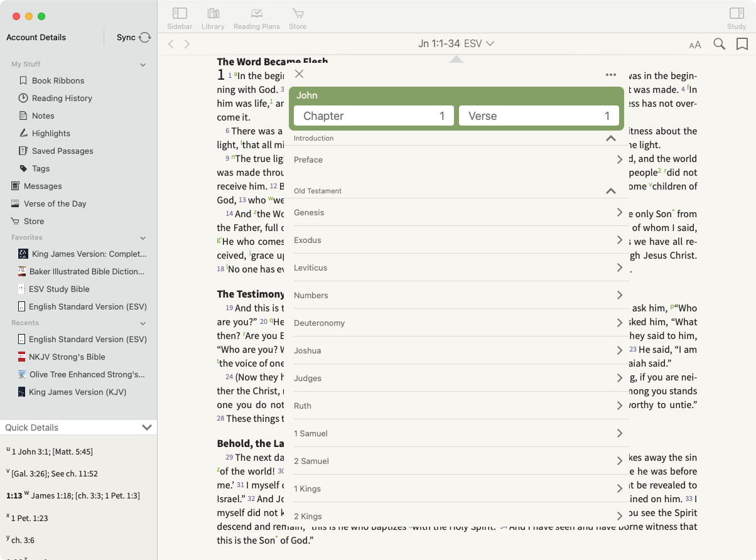756x560 pixels.
Task: Select the book Deuteronomy
Action: click(457, 323)
